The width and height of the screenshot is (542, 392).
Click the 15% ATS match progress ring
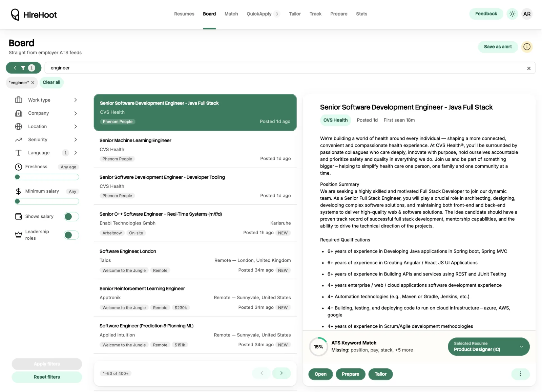point(318,347)
